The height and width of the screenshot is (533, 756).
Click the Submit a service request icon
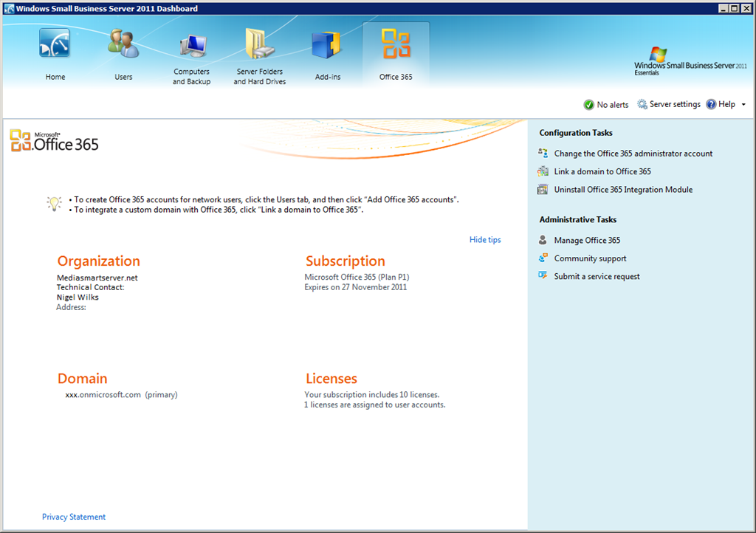pos(543,275)
